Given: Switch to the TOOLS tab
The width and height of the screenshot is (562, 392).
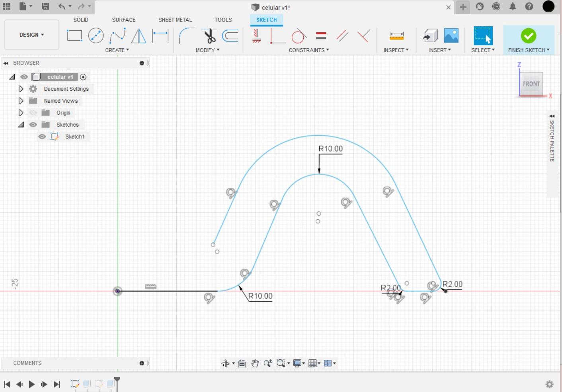Looking at the screenshot, I should tap(223, 20).
